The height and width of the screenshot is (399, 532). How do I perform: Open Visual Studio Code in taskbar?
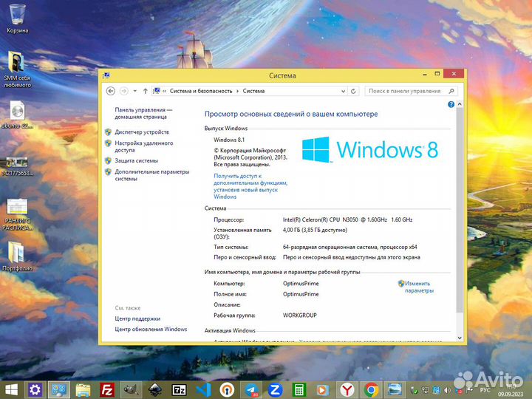point(203,389)
